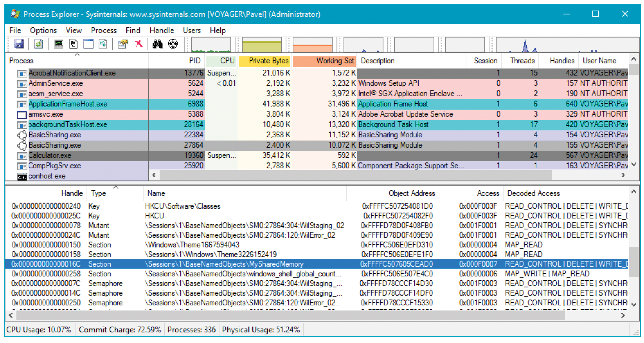Click the CompPkgSrv.exe process icon
Viewport: 644px width, 343px height.
[22, 166]
